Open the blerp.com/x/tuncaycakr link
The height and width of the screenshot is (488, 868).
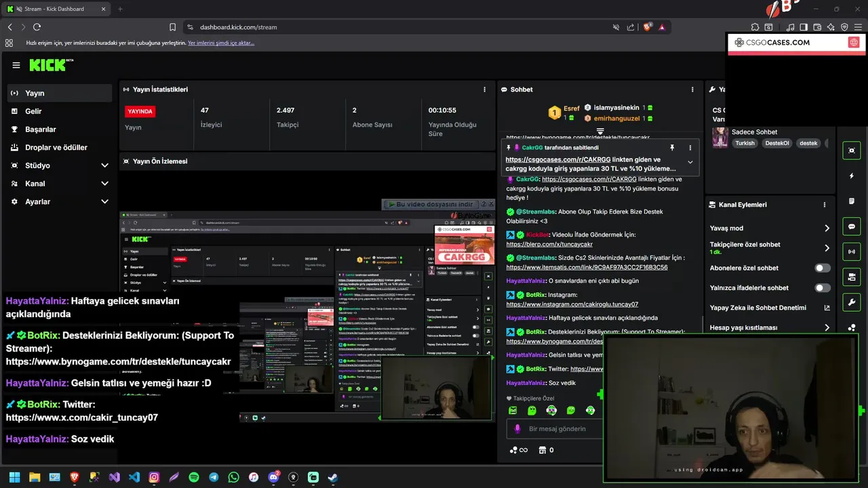tap(549, 244)
